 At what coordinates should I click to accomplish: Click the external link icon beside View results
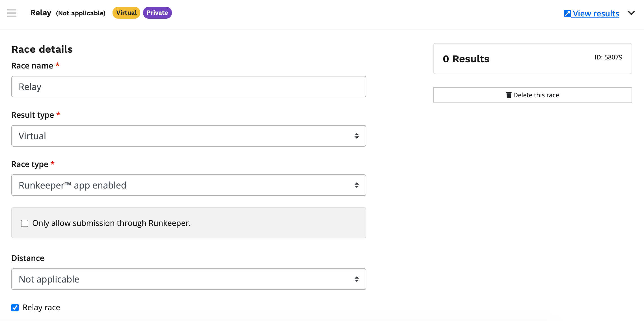tap(567, 14)
